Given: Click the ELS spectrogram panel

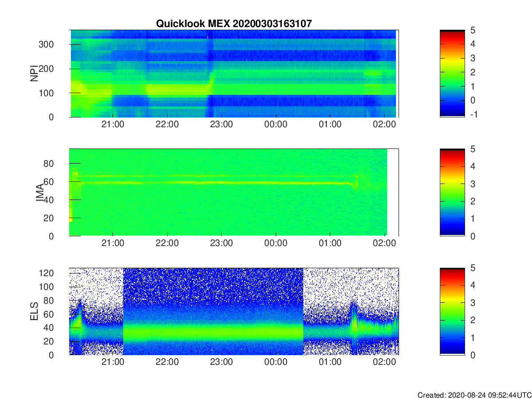Looking at the screenshot, I should tap(234, 311).
